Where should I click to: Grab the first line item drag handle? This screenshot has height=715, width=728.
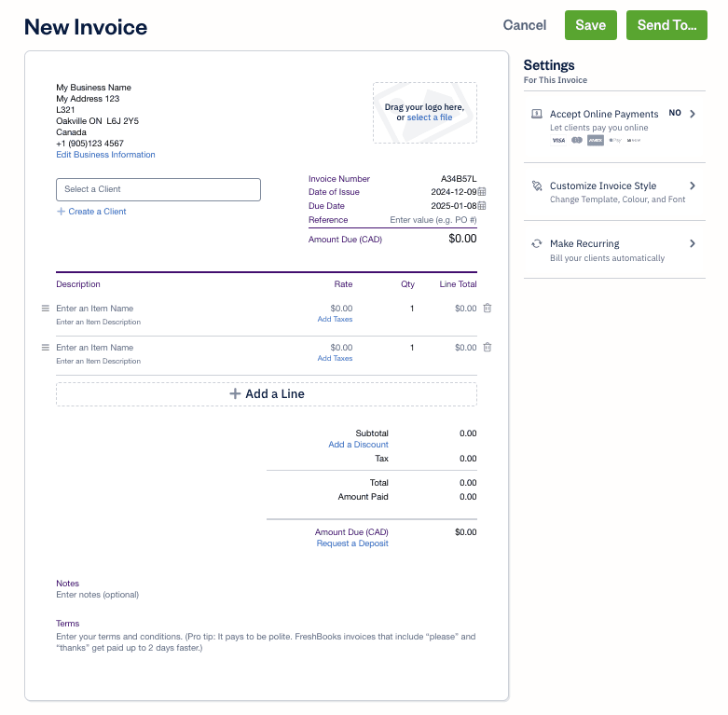pos(45,309)
